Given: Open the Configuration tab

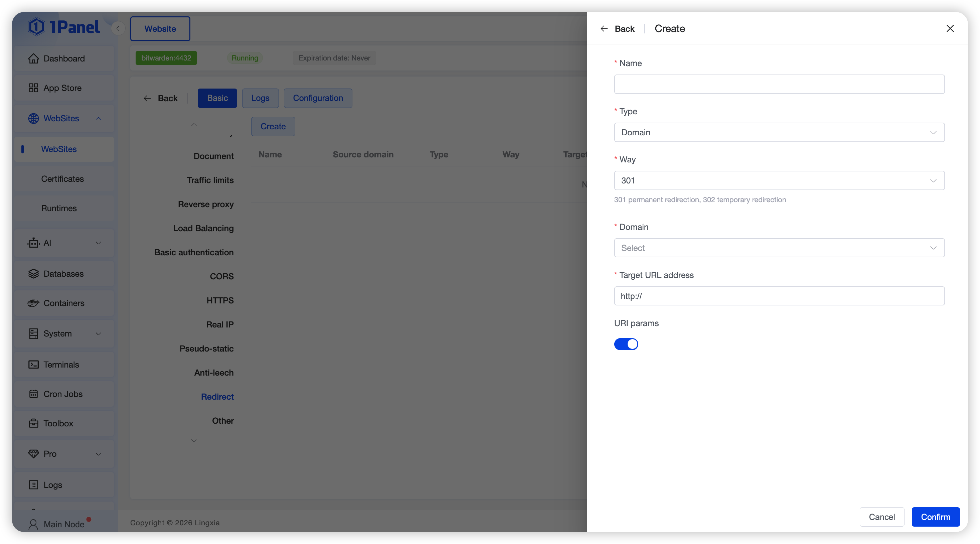Looking at the screenshot, I should [318, 98].
